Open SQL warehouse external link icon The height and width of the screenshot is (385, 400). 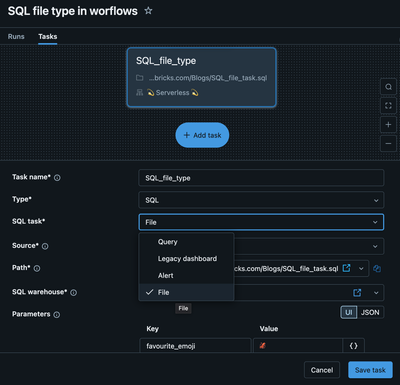point(357,293)
